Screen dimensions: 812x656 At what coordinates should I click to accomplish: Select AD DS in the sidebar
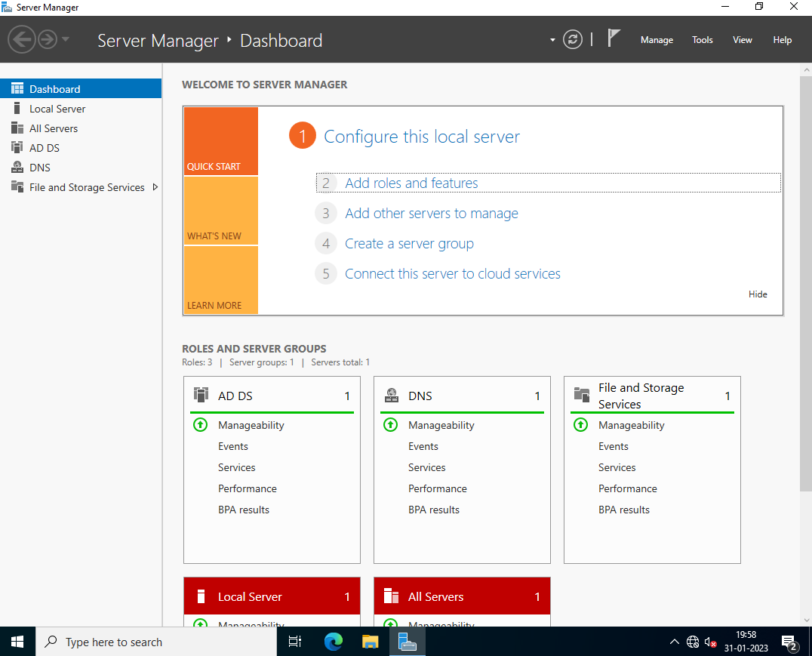[81, 148]
